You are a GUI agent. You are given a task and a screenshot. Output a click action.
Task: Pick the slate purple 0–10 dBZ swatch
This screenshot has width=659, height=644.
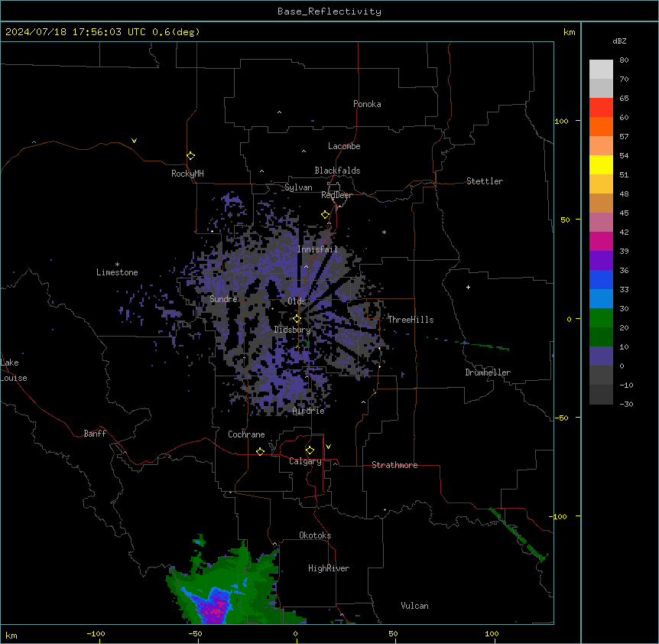click(601, 356)
